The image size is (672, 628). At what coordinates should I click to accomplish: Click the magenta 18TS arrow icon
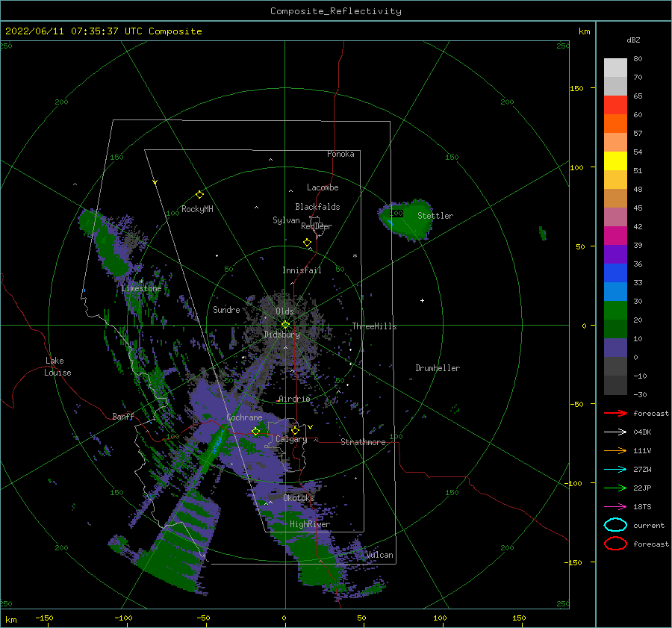point(615,507)
